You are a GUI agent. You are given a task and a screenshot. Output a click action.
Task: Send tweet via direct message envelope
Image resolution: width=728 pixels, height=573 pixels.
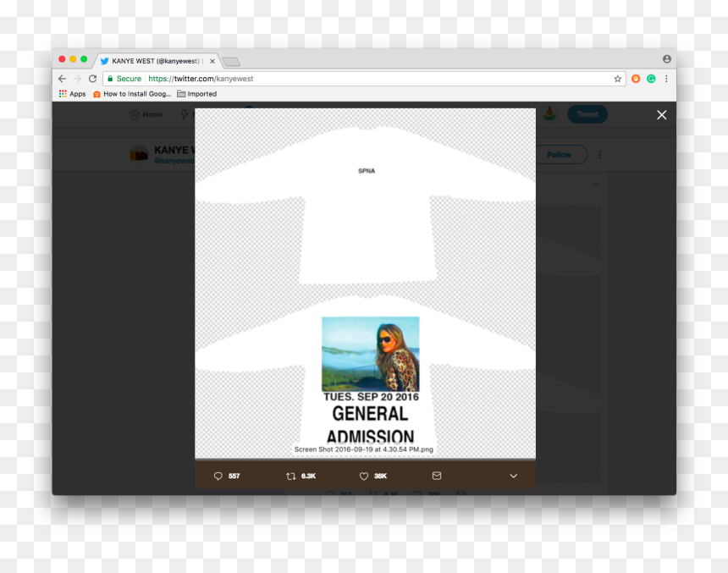coord(437,476)
